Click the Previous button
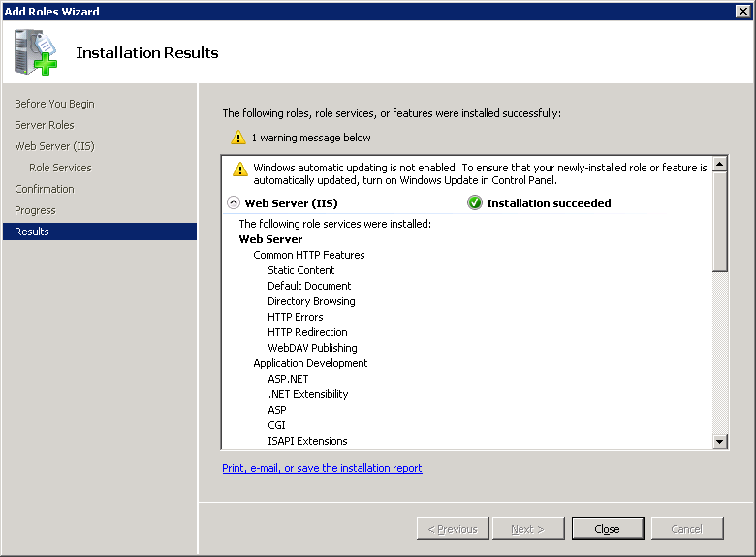This screenshot has width=756, height=557. pos(453,529)
